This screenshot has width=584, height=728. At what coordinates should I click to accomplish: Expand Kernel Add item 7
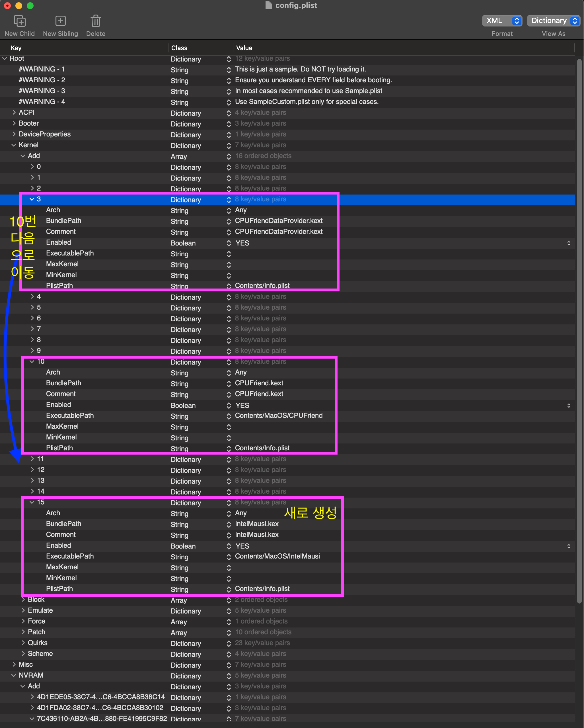(32, 329)
